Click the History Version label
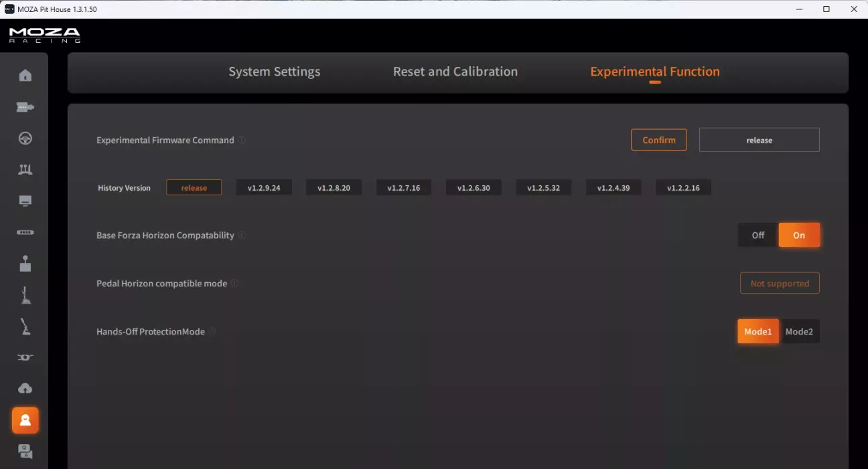This screenshot has height=469, width=868. click(x=125, y=188)
